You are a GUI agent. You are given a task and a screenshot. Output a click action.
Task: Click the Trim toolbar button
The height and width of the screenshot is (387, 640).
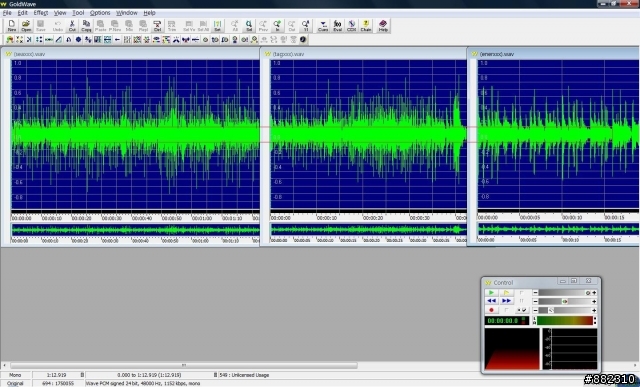171,26
